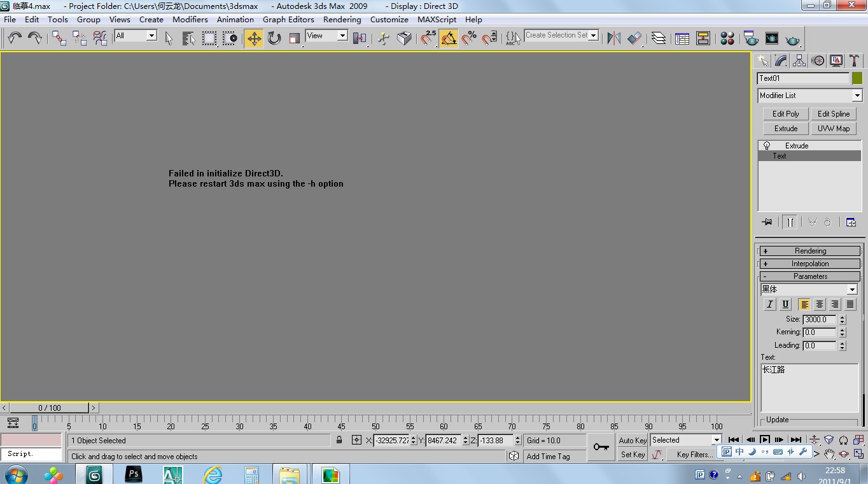
Task: Open the Layer Manager
Action: coord(659,38)
